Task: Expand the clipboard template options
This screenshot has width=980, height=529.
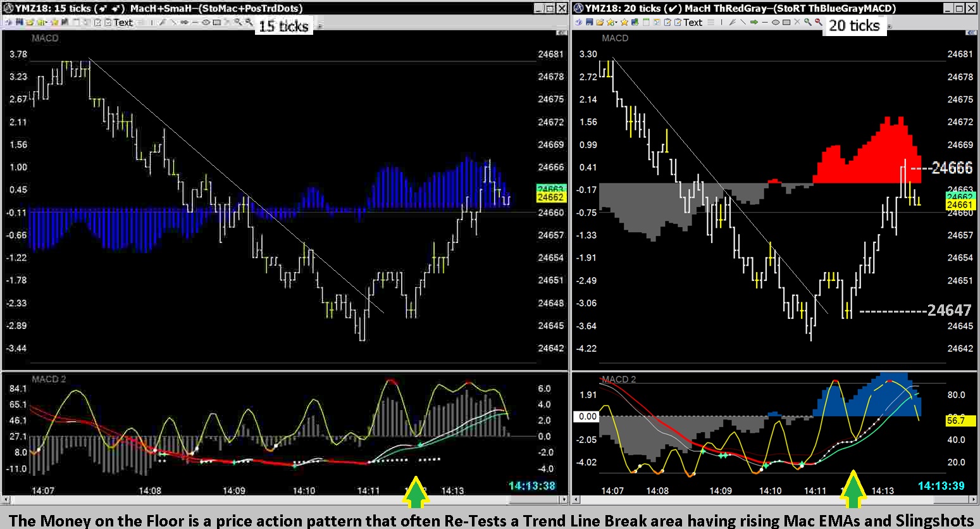Action: tap(668, 24)
